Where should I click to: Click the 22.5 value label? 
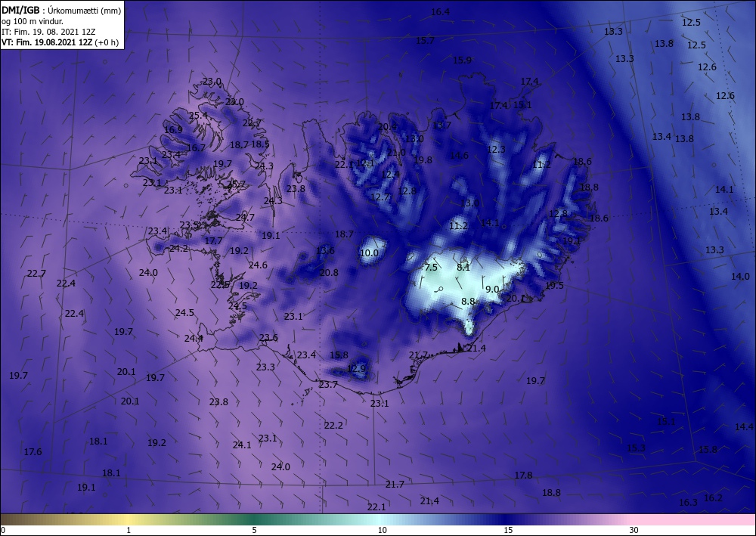[x=220, y=285]
